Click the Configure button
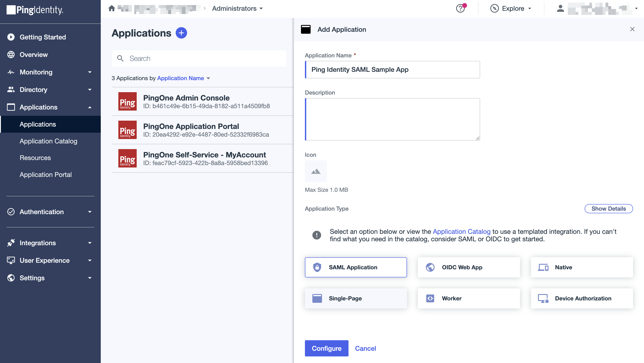The width and height of the screenshot is (644, 363). 327,348
